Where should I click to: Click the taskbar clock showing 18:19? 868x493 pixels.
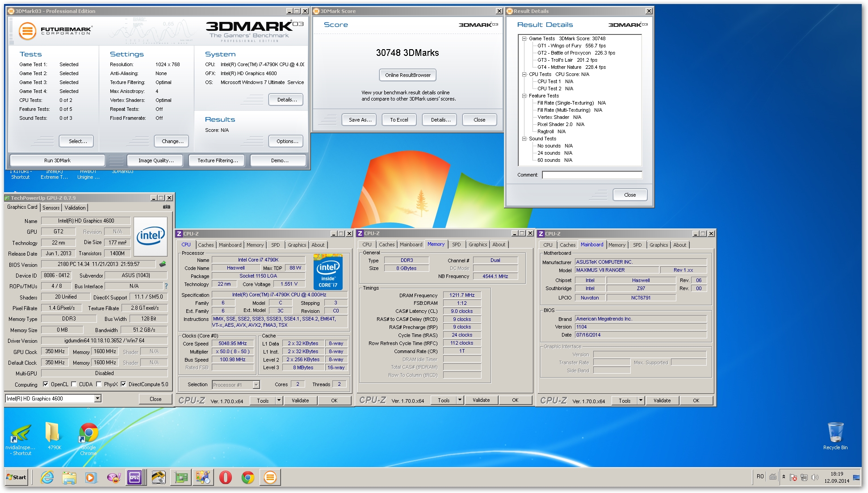click(x=837, y=477)
